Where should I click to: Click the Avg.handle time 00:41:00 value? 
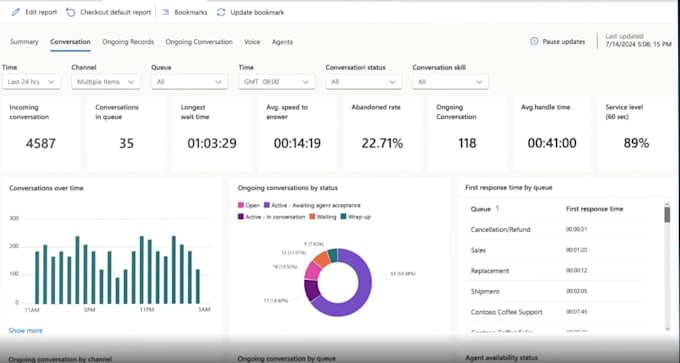click(552, 143)
